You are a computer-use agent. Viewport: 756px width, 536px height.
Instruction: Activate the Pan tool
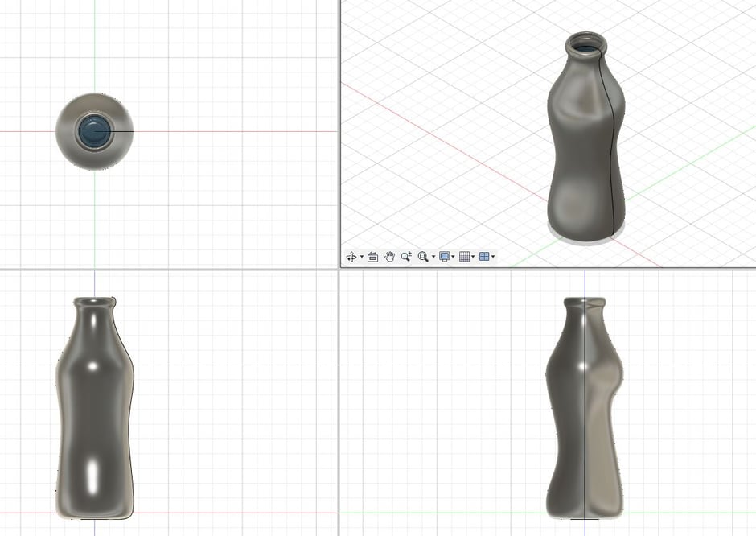tap(391, 256)
